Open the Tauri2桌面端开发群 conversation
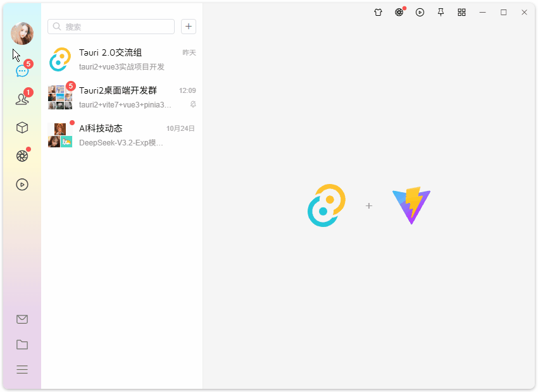538x392 pixels. [x=122, y=97]
